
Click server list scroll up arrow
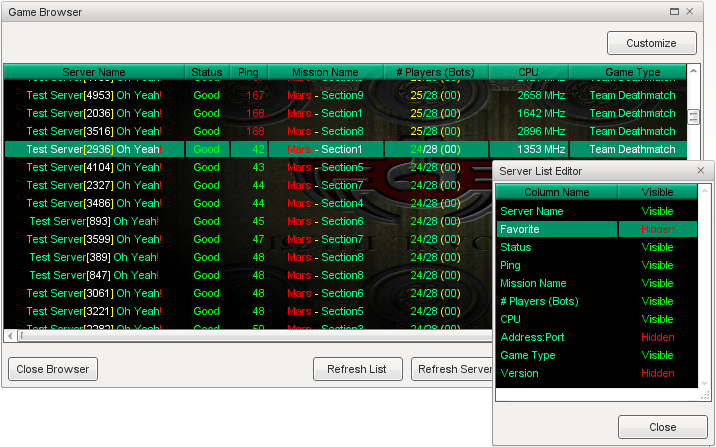tap(693, 71)
